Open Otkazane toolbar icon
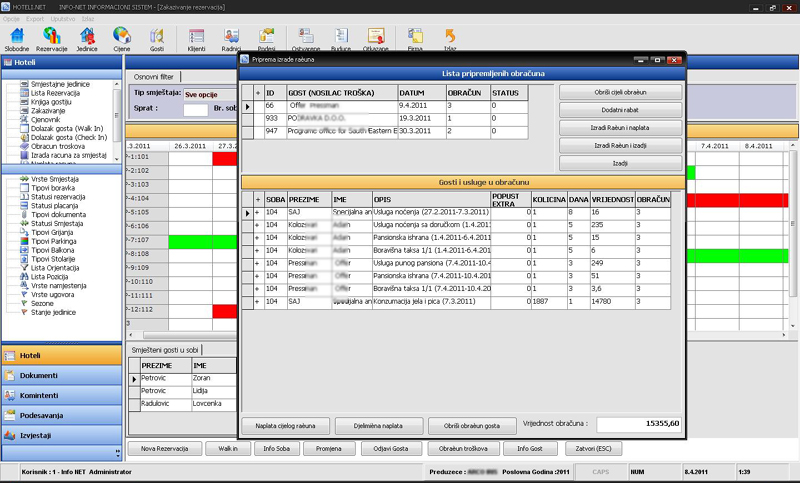800x483 pixels. point(376,39)
